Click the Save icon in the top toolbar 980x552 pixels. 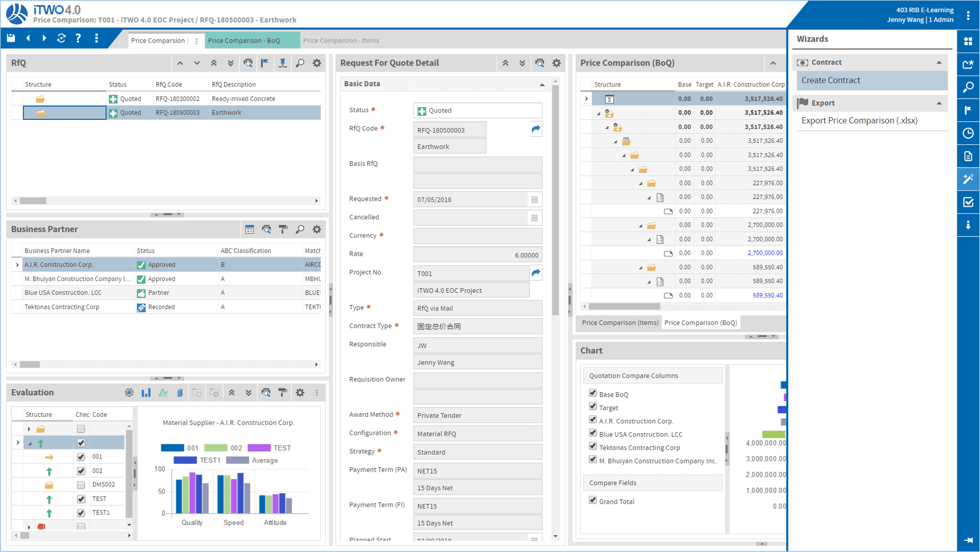click(10, 38)
